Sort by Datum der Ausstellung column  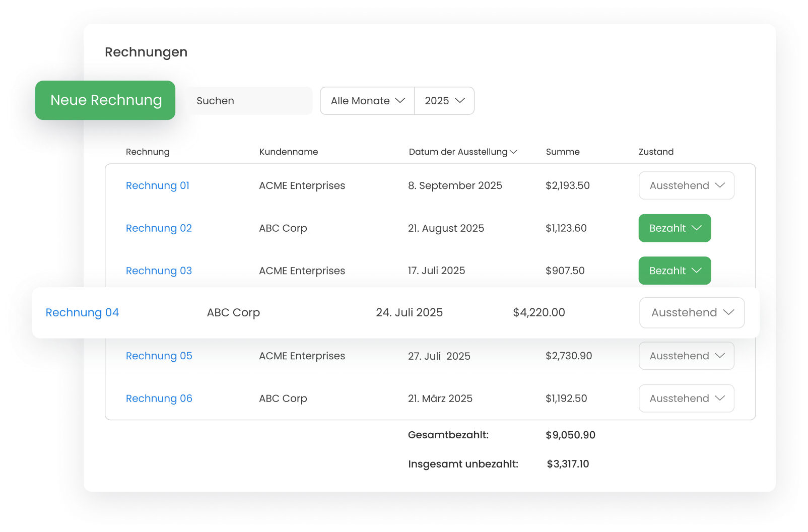[x=462, y=152]
